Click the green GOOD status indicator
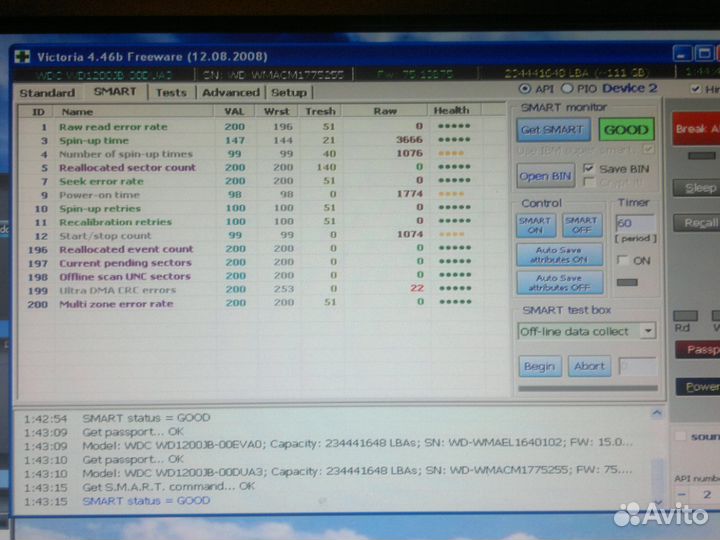This screenshot has height=540, width=720. [626, 129]
